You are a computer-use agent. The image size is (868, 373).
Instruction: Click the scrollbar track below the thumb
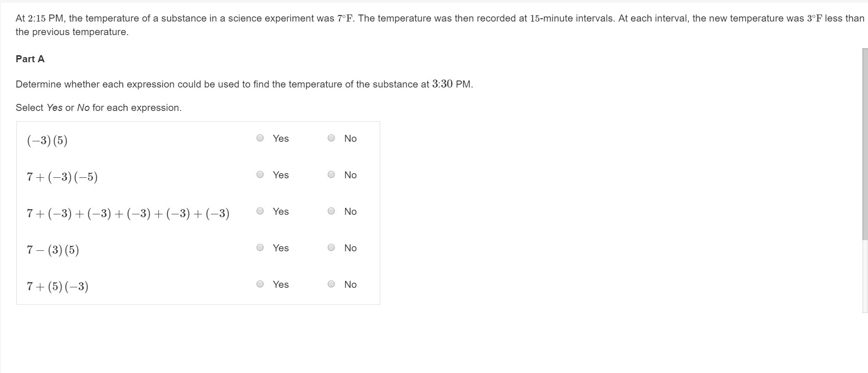(865, 276)
